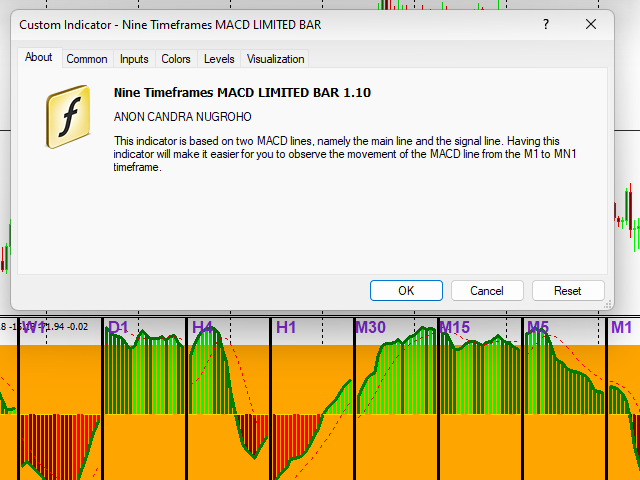The height and width of the screenshot is (480, 640).
Task: Select the H4 timeframe label
Action: 202,327
